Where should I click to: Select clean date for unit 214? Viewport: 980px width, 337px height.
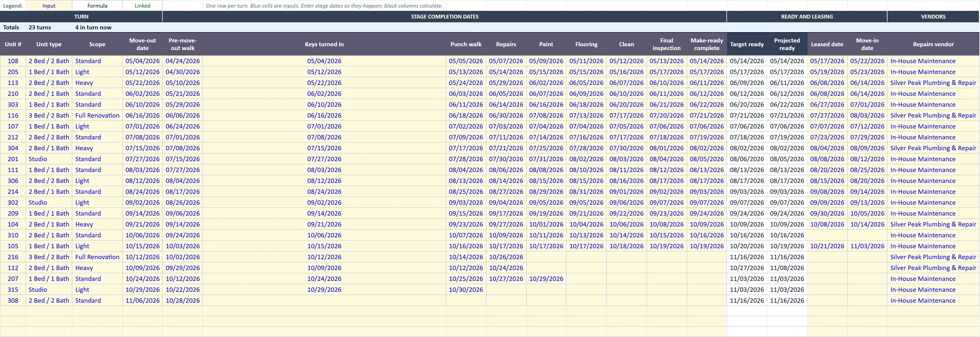(x=627, y=192)
